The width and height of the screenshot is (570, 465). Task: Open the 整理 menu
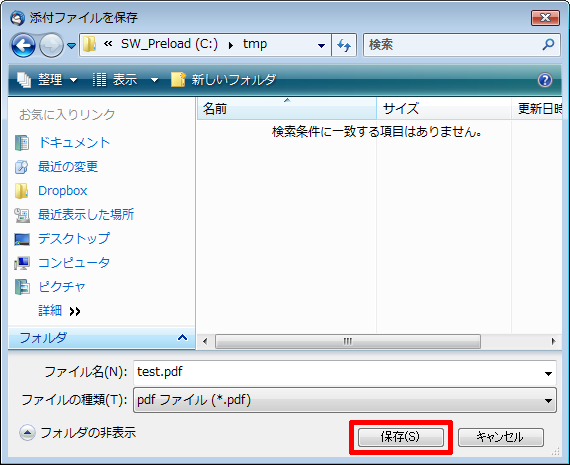pos(48,80)
